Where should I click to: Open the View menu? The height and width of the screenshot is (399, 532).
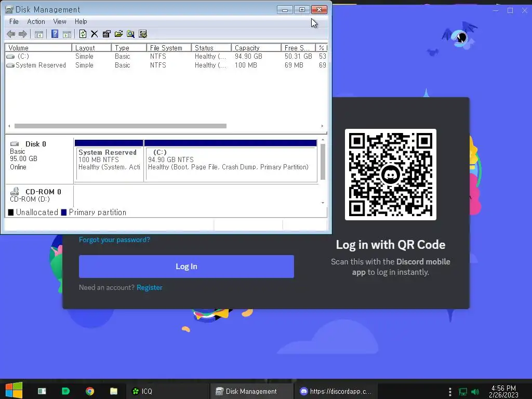(60, 21)
